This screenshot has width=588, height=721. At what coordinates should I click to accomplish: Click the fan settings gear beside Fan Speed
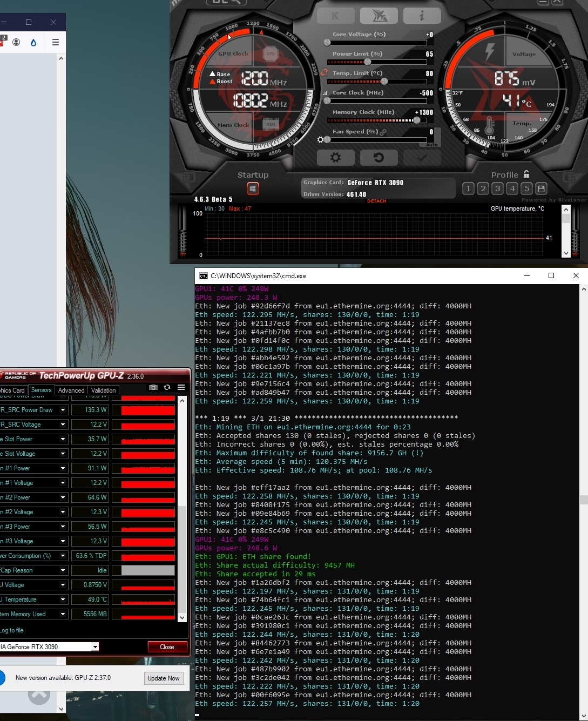pyautogui.click(x=320, y=139)
